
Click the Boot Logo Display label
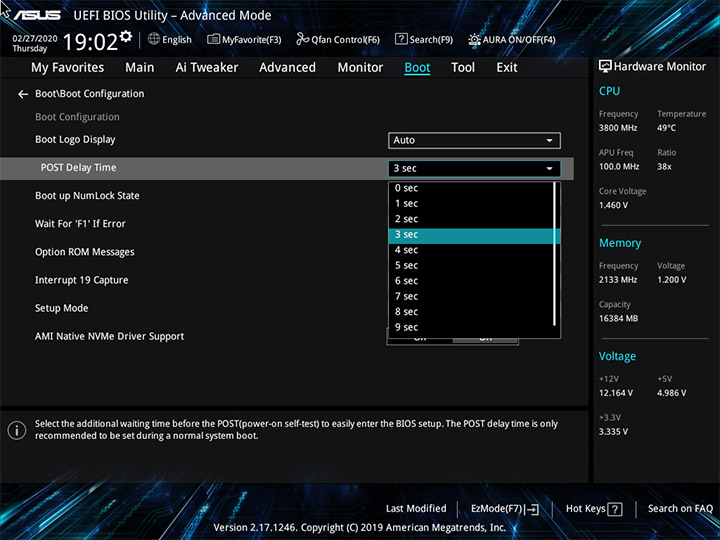click(x=75, y=140)
